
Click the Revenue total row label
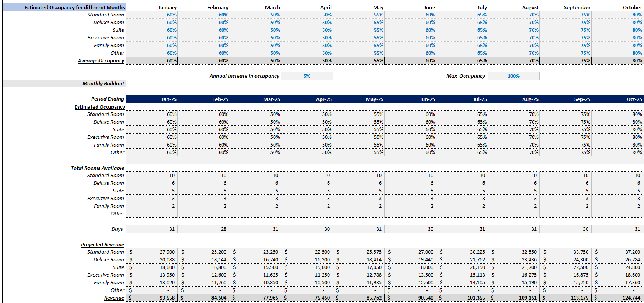click(114, 298)
